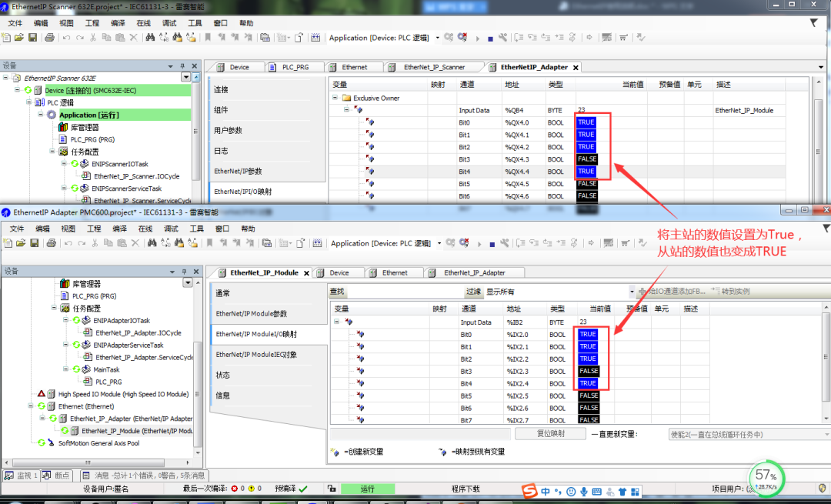Toggle Bit4 TRUE value in lower Module table
Image resolution: width=831 pixels, height=504 pixels.
point(588,383)
